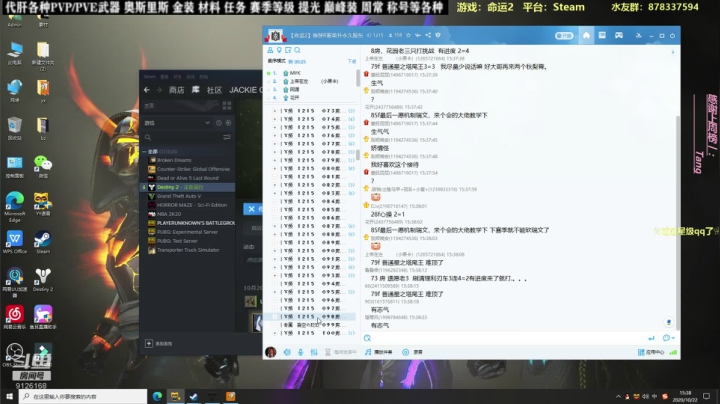Select Transporter Truck Simulator in Steam

tap(188, 250)
